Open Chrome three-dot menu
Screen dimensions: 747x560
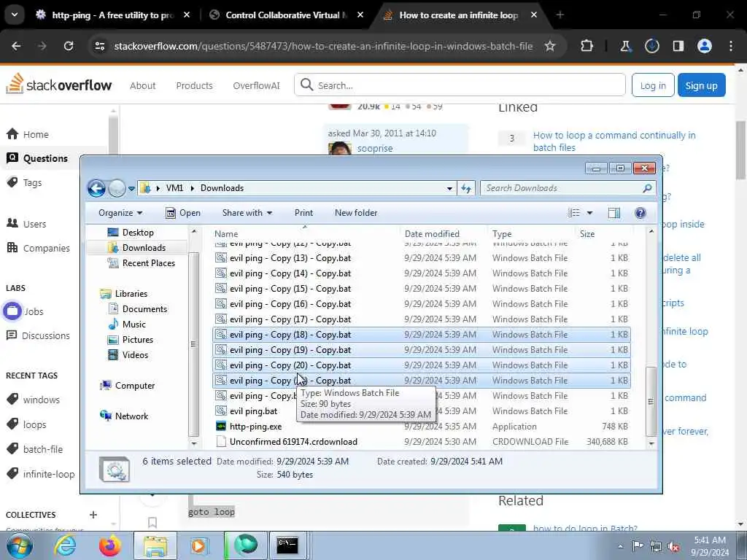click(x=731, y=46)
